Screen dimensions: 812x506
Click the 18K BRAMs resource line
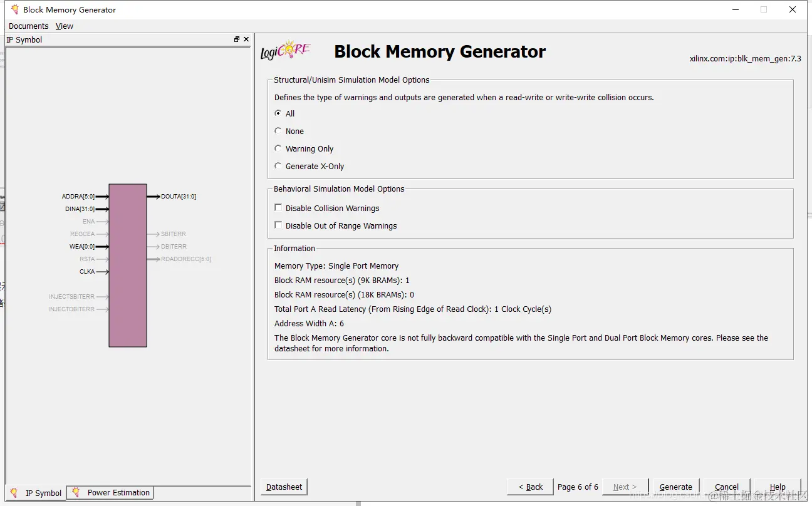344,294
